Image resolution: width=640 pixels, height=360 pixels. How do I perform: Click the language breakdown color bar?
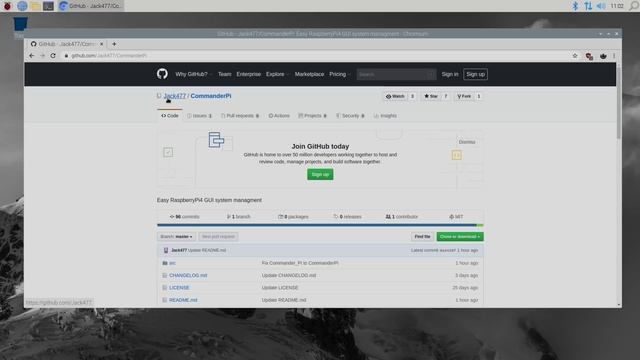320,225
